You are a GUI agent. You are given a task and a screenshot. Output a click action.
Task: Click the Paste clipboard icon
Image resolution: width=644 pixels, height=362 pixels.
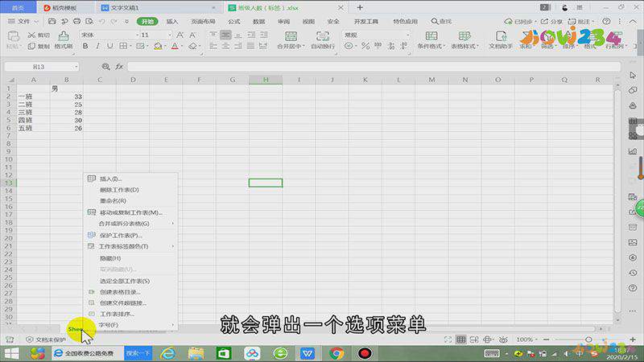(14, 36)
